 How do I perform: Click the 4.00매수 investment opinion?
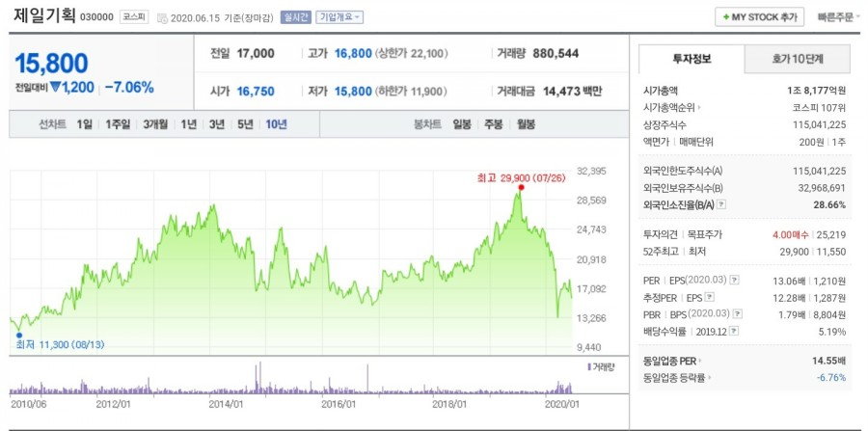tap(791, 234)
